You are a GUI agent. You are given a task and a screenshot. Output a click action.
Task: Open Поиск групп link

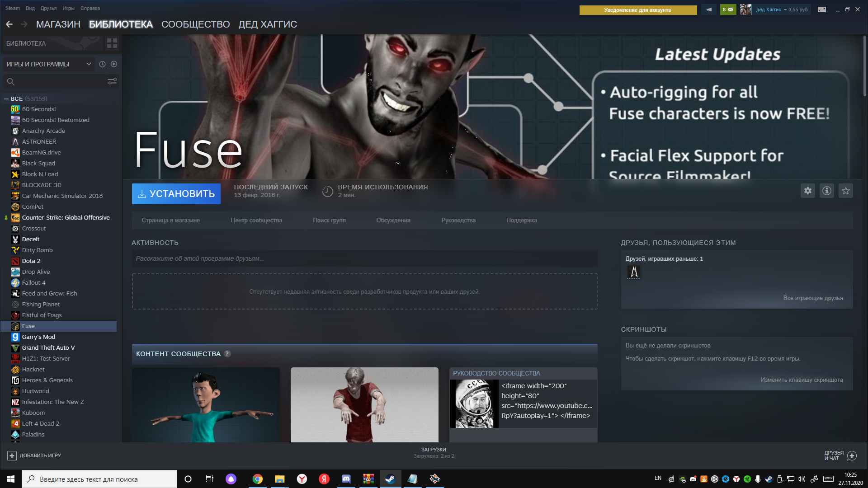pos(329,221)
